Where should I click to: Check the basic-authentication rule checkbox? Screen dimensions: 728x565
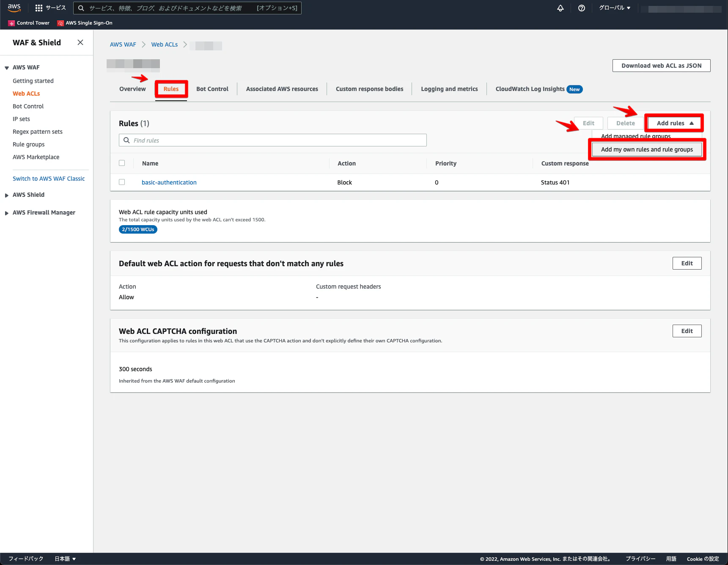point(122,182)
